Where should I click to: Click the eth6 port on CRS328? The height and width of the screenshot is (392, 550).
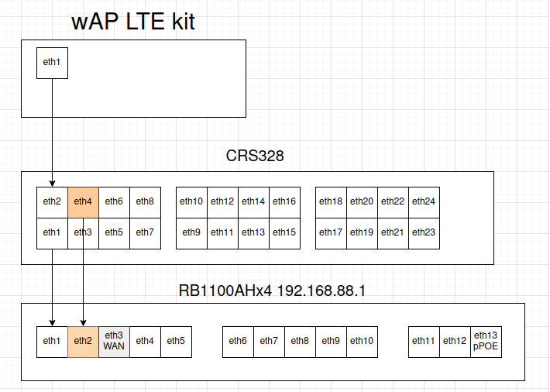114,202
